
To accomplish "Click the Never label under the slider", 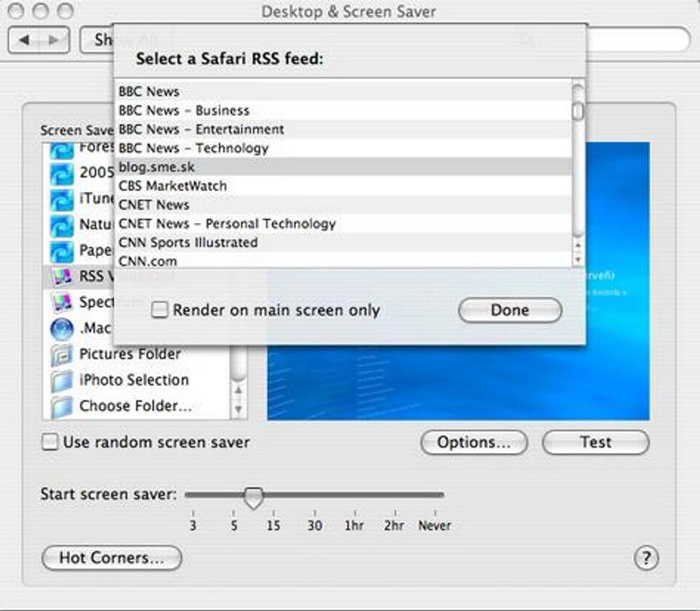I will click(x=435, y=525).
